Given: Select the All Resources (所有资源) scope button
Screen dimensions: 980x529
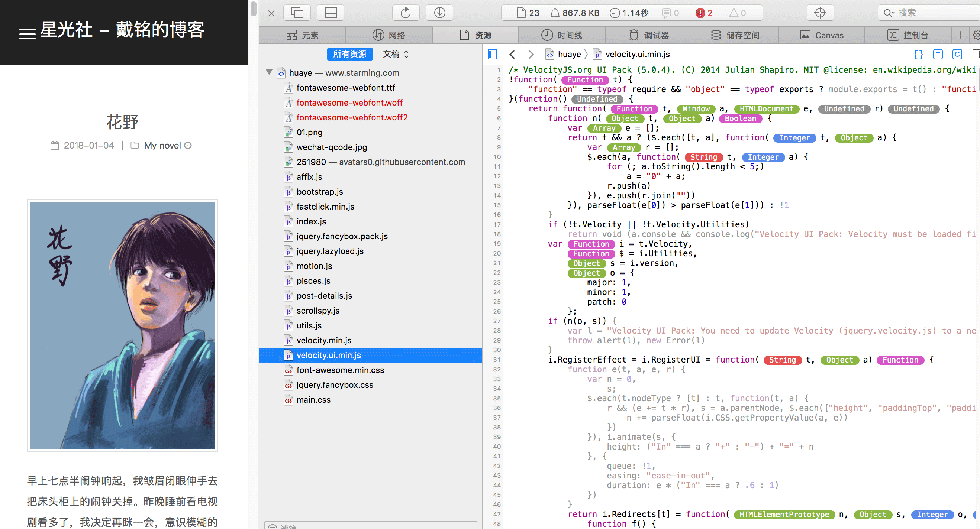Looking at the screenshot, I should 349,54.
